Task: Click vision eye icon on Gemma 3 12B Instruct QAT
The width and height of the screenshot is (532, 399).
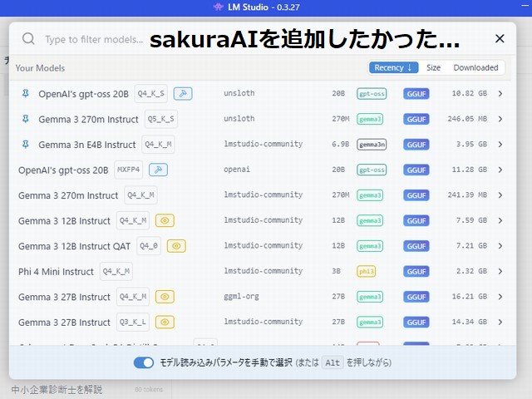Action: [x=176, y=246]
